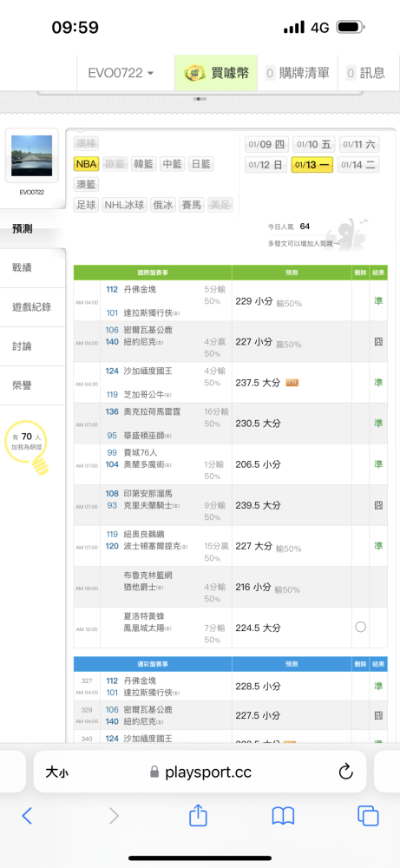Open 訊息 messages

coord(365,73)
